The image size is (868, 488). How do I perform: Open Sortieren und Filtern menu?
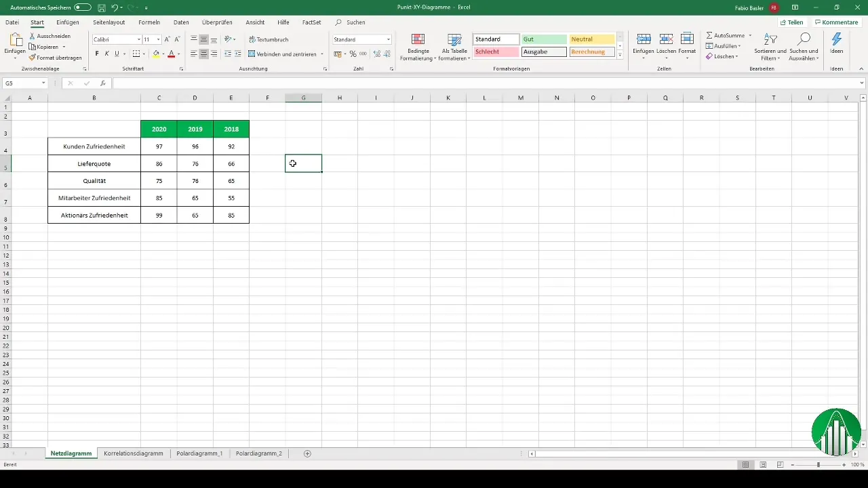coord(770,46)
